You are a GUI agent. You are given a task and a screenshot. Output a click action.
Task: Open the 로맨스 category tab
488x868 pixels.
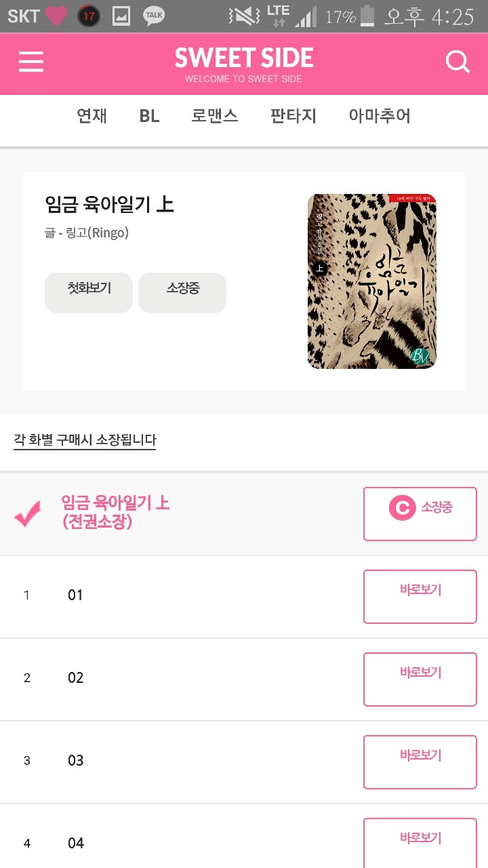(214, 116)
